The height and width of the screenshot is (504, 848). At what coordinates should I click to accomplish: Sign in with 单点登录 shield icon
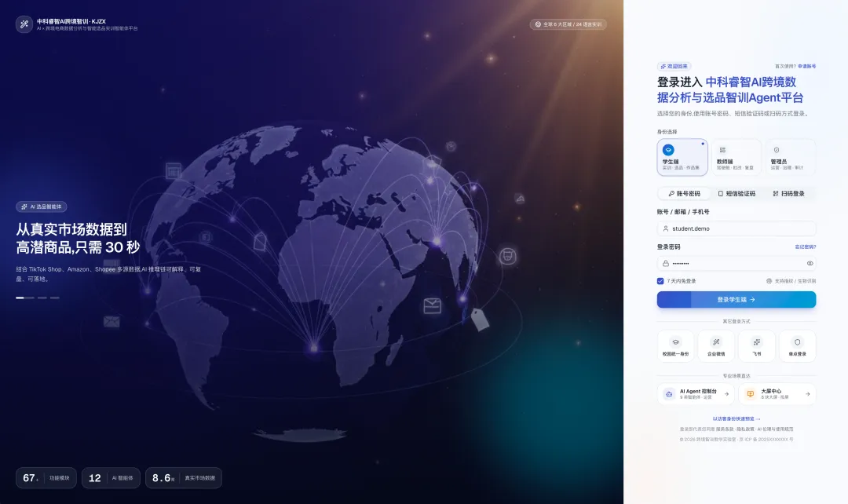pos(797,342)
